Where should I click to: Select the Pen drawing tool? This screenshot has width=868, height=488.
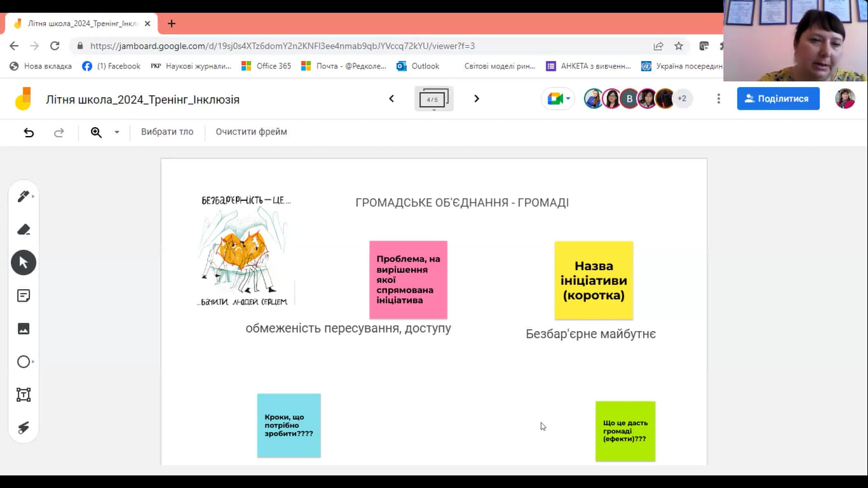pyautogui.click(x=24, y=196)
